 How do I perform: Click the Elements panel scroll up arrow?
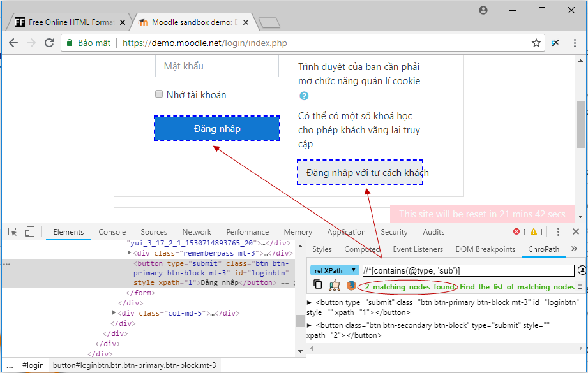[300, 246]
